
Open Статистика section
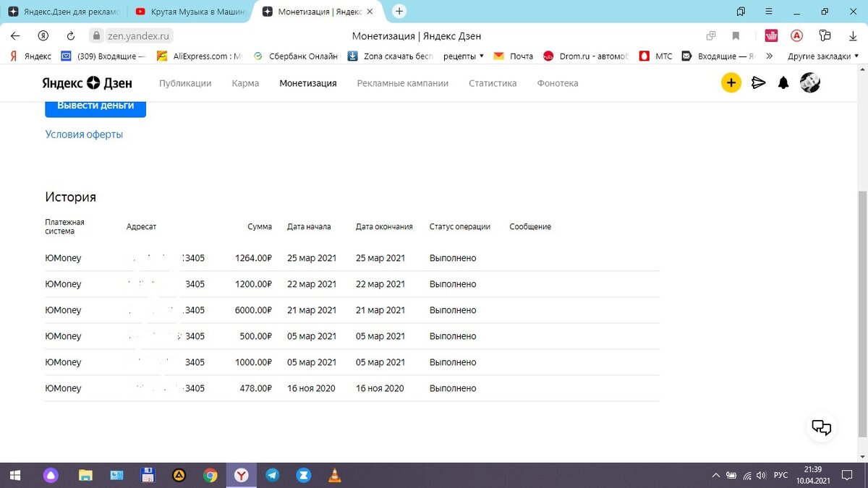[493, 83]
